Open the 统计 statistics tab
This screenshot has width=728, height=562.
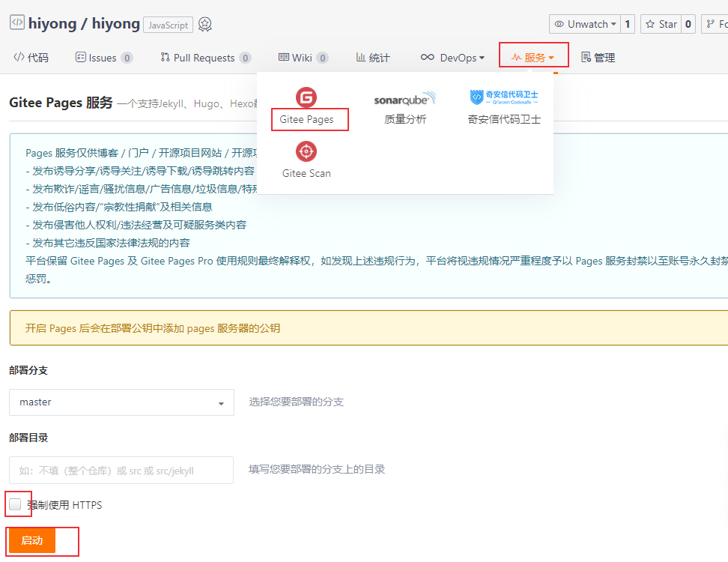pos(373,58)
